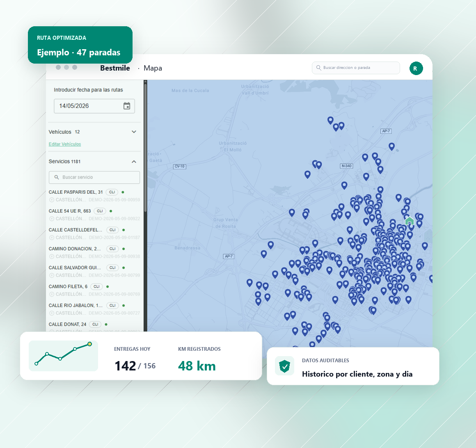Select service CALLE CASTELLDEFEL...
This screenshot has height=448, width=476.
75,230
